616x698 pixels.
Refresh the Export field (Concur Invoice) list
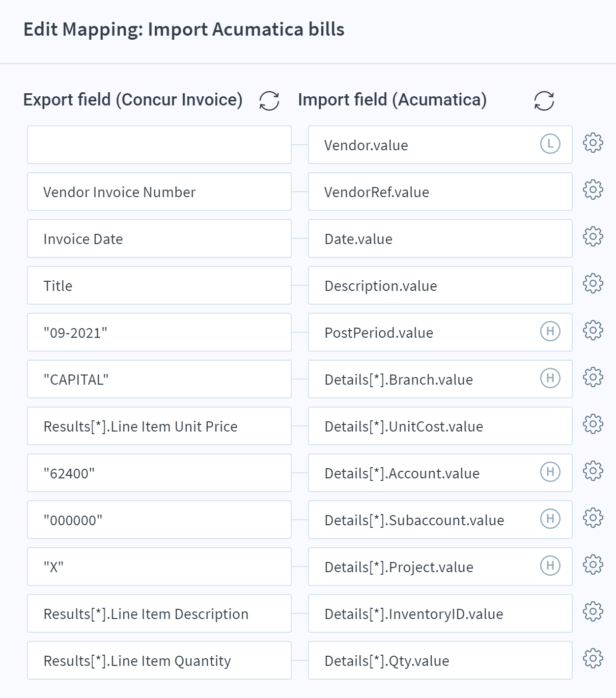click(x=269, y=100)
